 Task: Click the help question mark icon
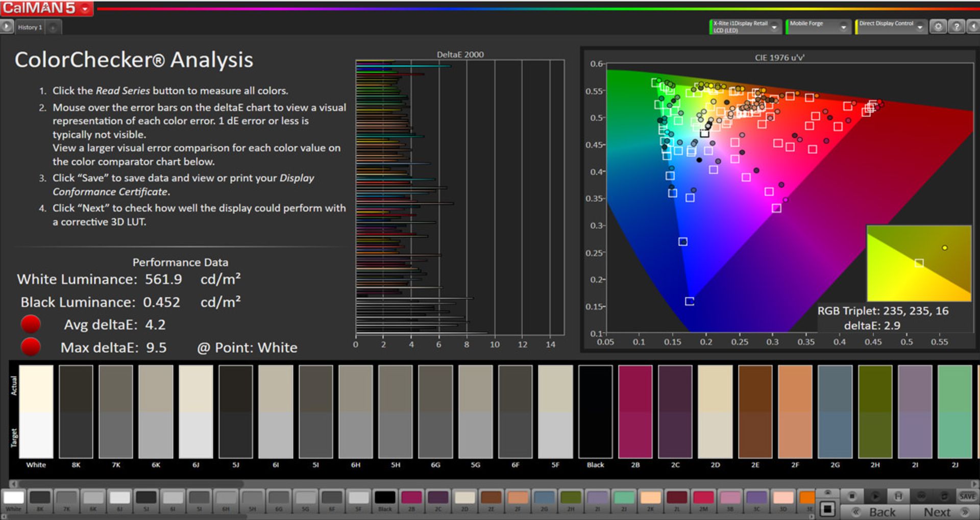957,27
